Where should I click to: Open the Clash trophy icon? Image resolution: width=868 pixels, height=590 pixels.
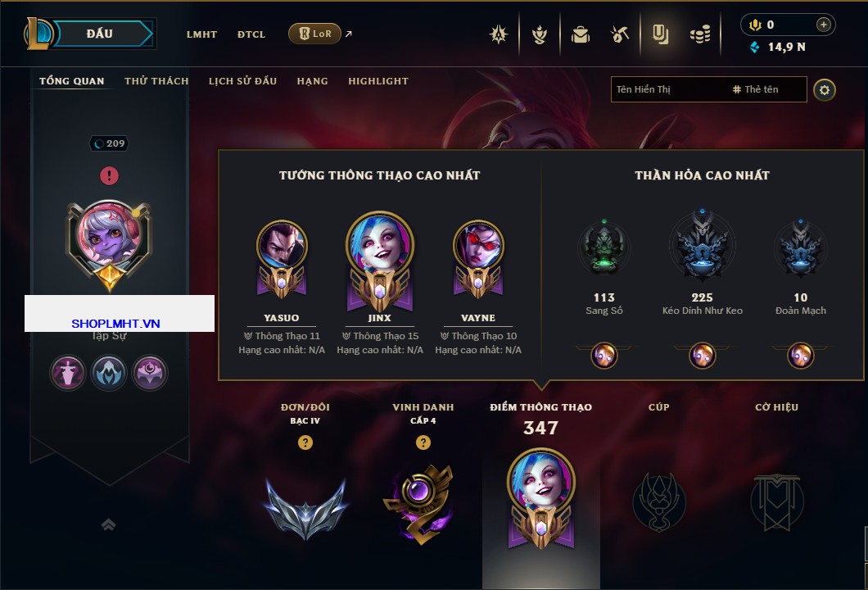539,34
